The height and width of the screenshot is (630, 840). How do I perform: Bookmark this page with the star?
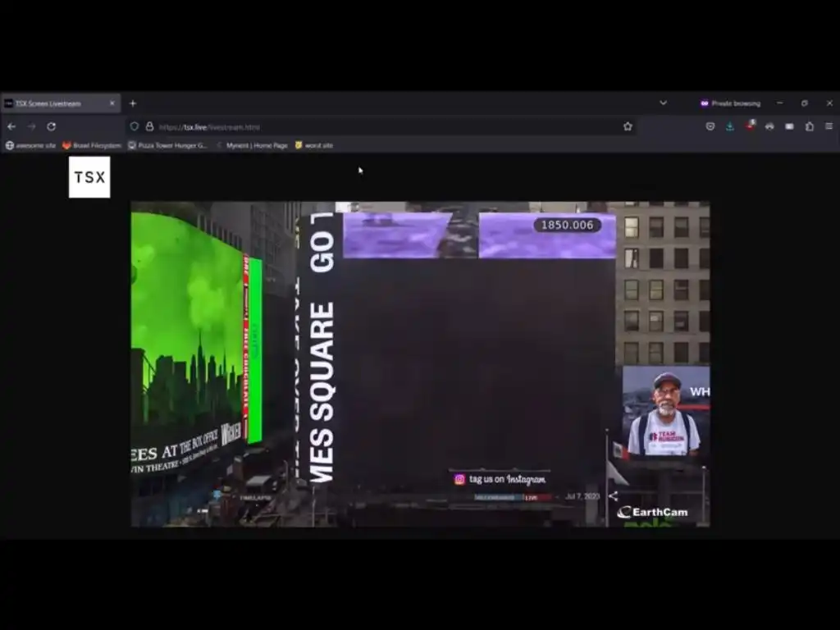point(628,126)
